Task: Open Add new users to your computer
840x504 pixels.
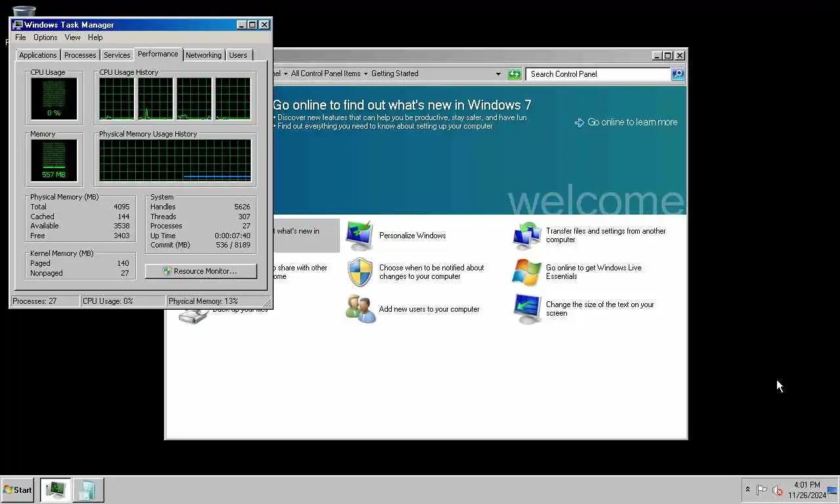Action: pos(429,309)
